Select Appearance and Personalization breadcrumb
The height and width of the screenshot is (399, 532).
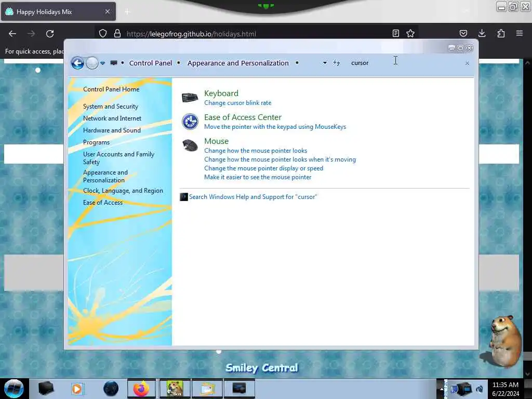point(238,63)
